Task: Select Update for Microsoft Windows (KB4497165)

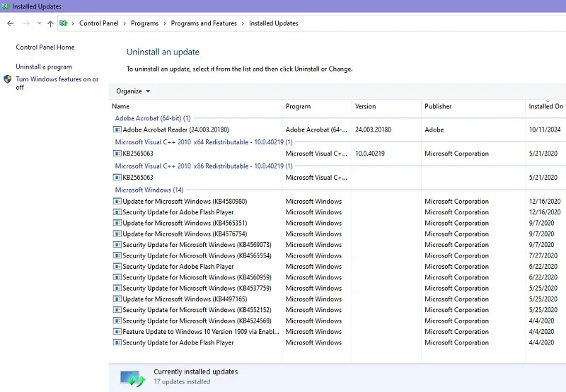Action: [339, 299]
